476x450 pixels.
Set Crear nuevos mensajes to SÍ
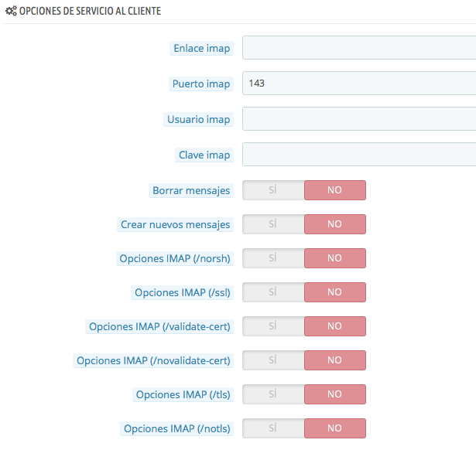(273, 224)
